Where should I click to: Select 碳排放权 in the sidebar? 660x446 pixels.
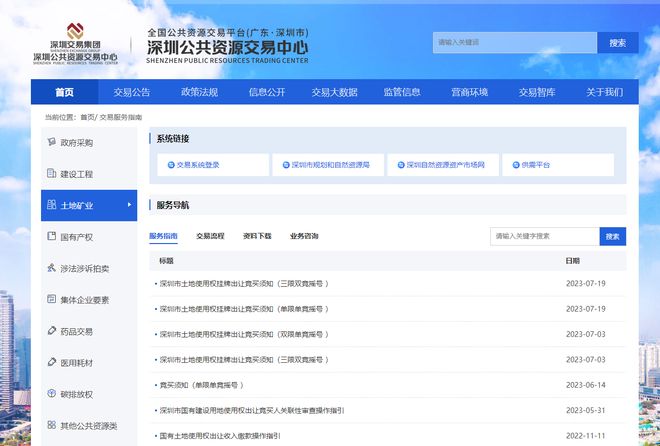[89, 394]
